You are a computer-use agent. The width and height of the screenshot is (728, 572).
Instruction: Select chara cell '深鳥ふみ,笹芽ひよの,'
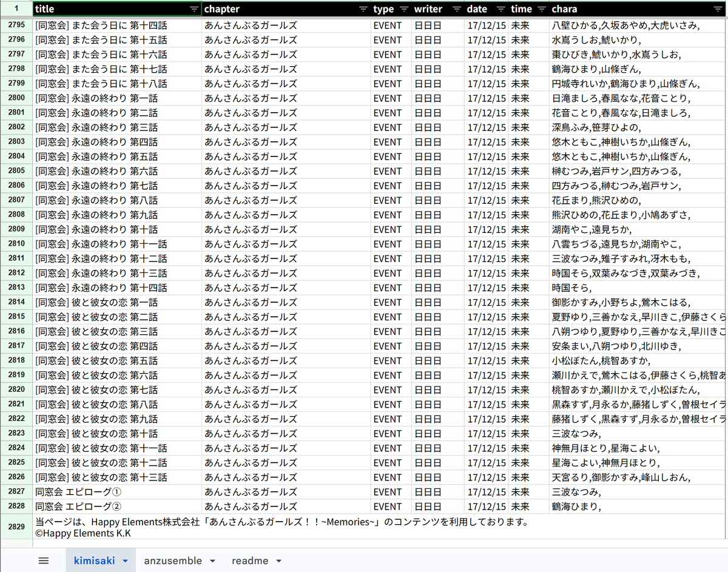638,127
